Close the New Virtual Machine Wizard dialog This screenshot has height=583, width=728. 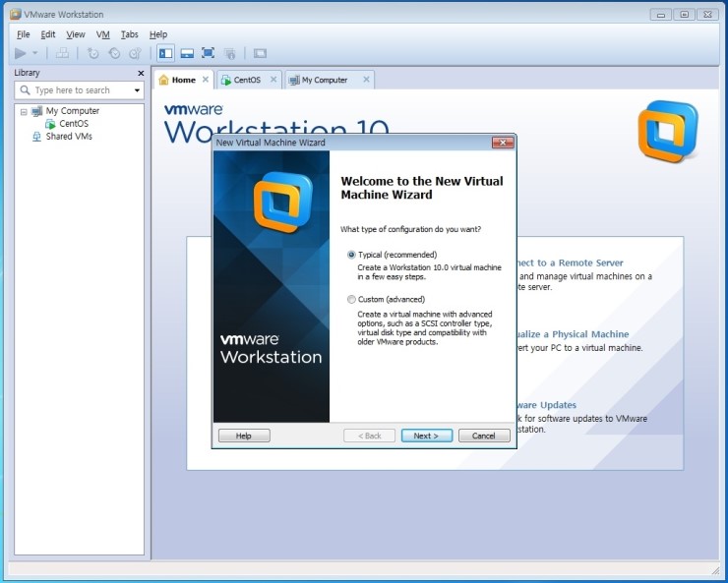tap(503, 143)
